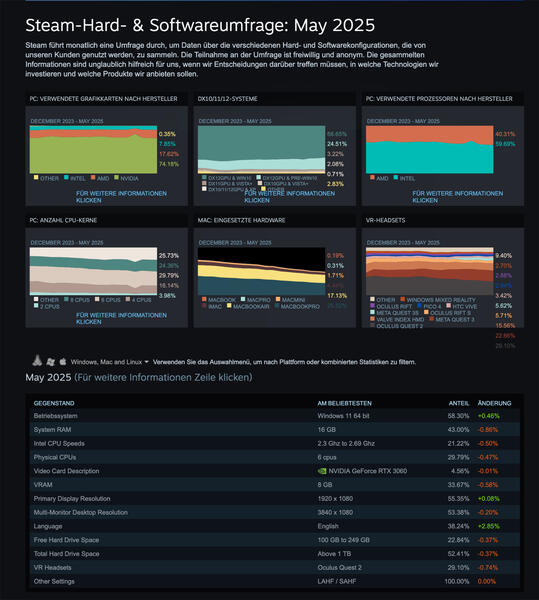The width and height of the screenshot is (539, 600).
Task: Select the Other Settings row
Action: (275, 581)
